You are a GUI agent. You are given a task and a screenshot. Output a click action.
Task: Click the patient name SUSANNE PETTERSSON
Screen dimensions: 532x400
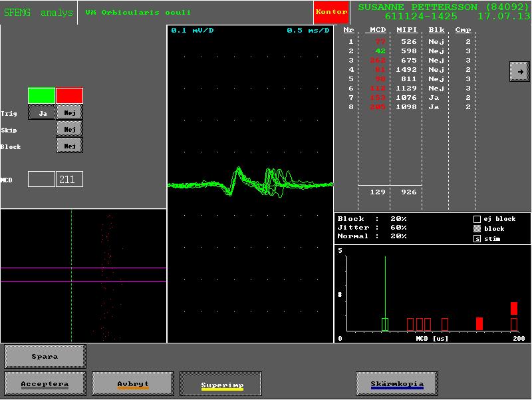point(418,7)
